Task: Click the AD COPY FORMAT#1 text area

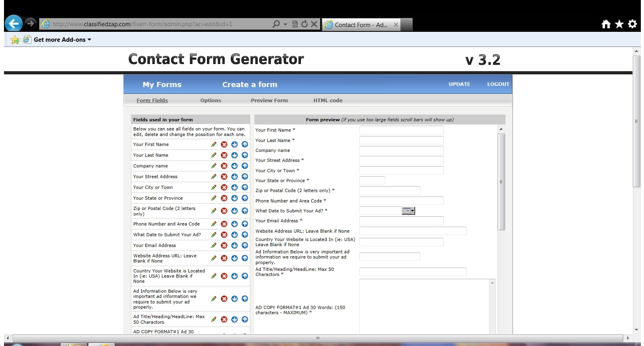Action: point(425,307)
